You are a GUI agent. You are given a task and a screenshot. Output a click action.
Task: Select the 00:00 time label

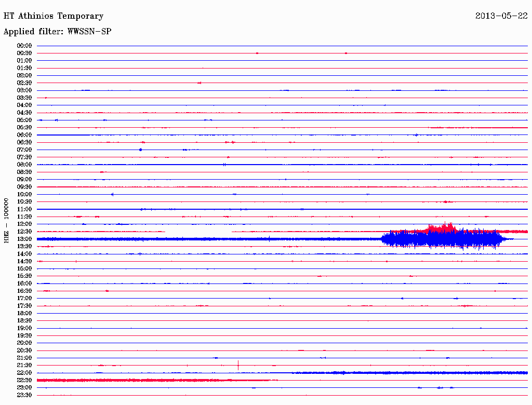tap(24, 46)
